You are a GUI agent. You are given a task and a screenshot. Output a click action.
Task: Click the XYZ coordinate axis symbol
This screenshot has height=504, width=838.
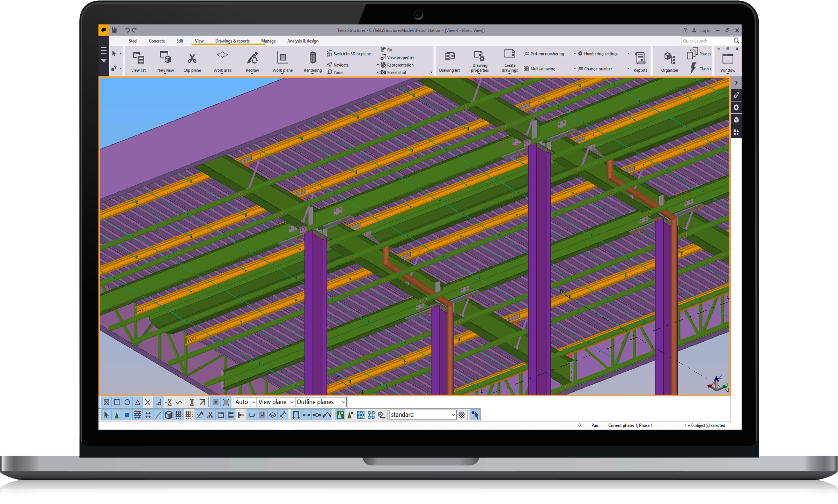[718, 383]
